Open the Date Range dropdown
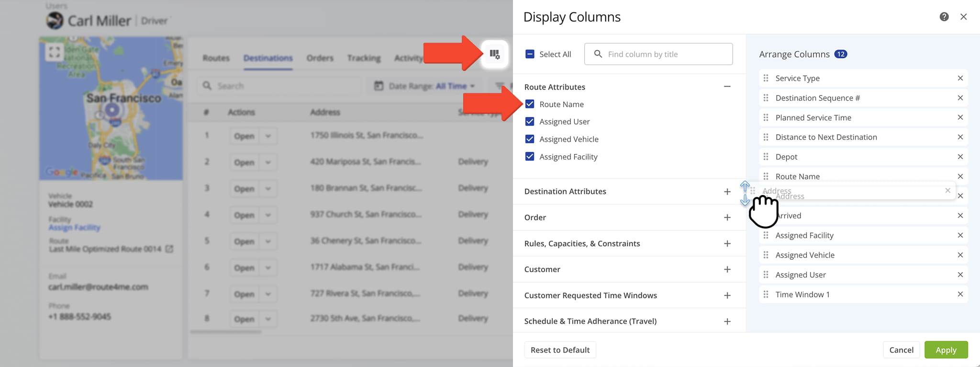 click(x=425, y=86)
